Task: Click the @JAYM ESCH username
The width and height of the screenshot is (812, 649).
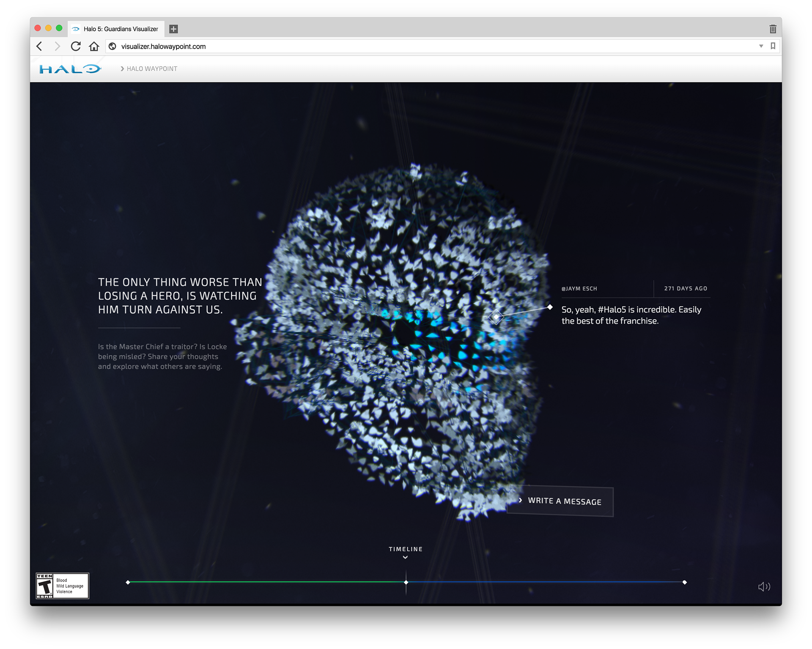Action: pos(579,289)
